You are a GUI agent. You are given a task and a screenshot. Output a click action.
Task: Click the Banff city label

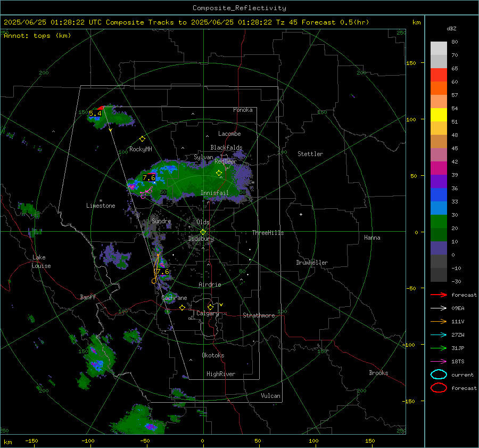[x=88, y=297]
